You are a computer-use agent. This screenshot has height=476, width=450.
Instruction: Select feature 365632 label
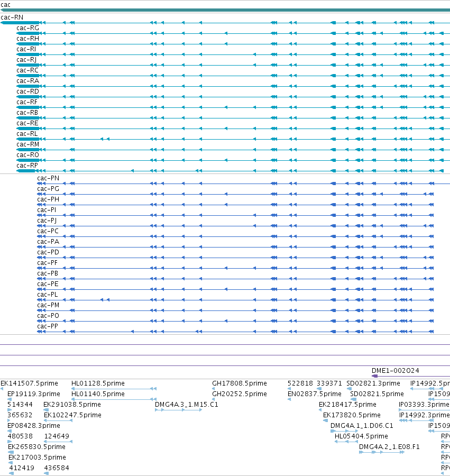(20, 415)
